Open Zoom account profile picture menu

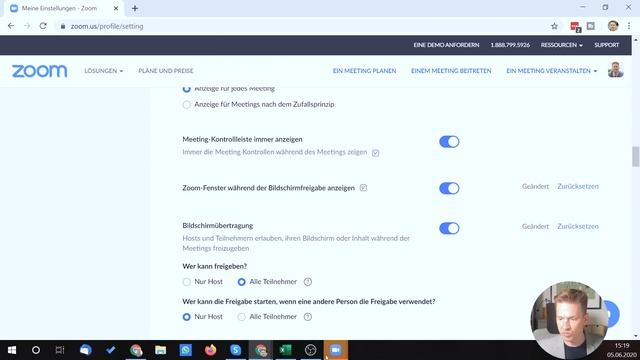click(x=616, y=70)
